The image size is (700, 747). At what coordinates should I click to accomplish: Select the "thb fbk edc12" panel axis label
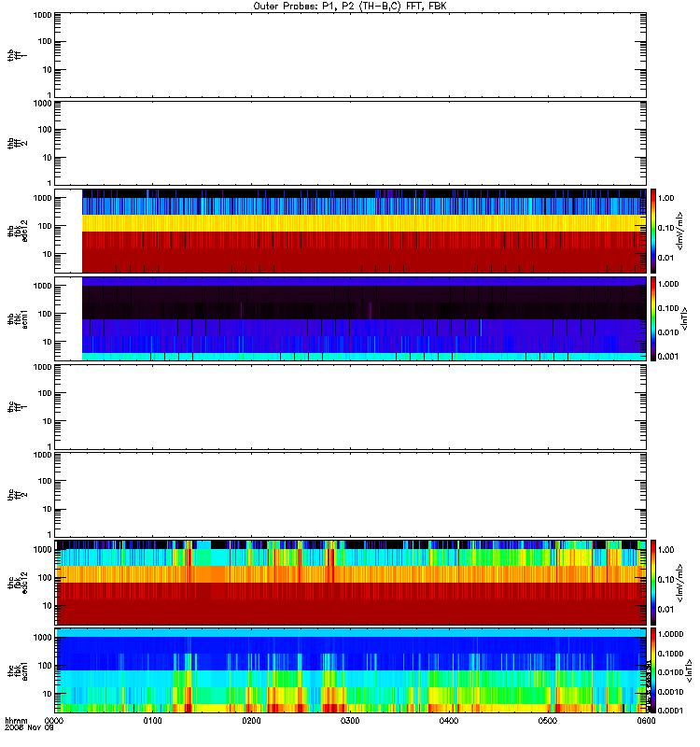click(x=18, y=231)
